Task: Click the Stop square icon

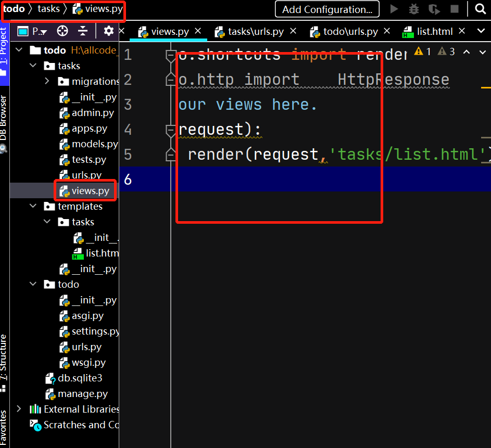Action: [x=454, y=9]
